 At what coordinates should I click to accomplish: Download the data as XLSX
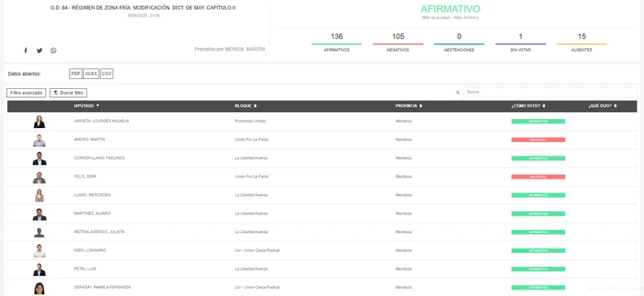tap(91, 74)
